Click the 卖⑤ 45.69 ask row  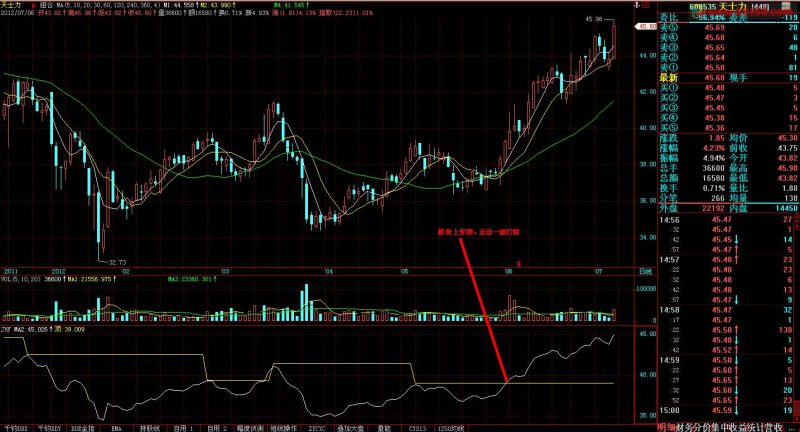pos(728,28)
